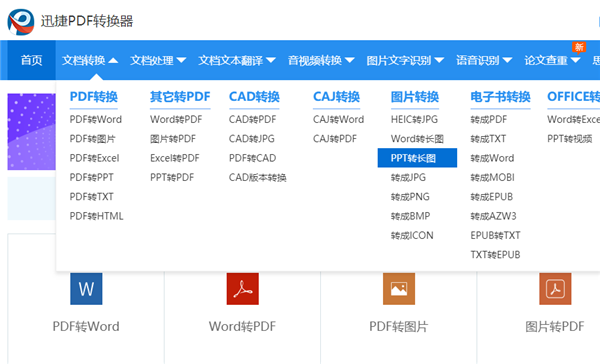
Task: Pick 转成MOBI under 电子书转换
Action: [492, 177]
